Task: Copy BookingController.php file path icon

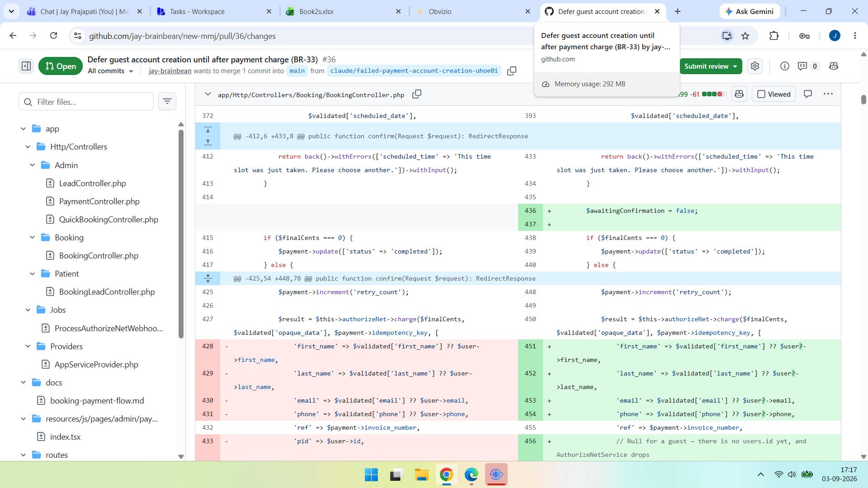Action: point(417,94)
